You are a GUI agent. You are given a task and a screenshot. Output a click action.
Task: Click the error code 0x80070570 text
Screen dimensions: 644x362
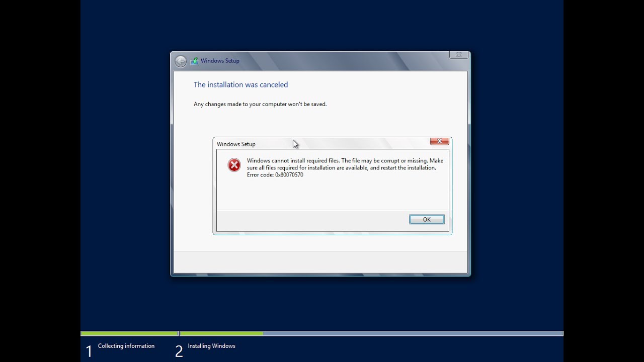click(275, 175)
